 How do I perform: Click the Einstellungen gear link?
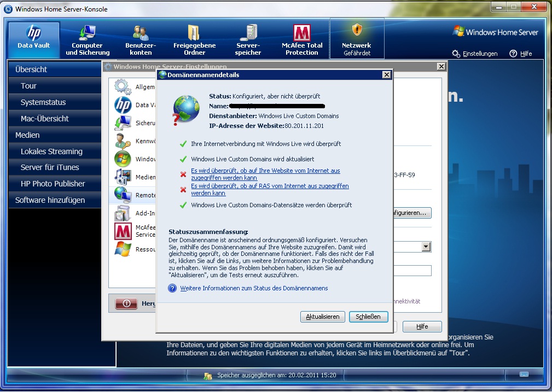point(475,54)
